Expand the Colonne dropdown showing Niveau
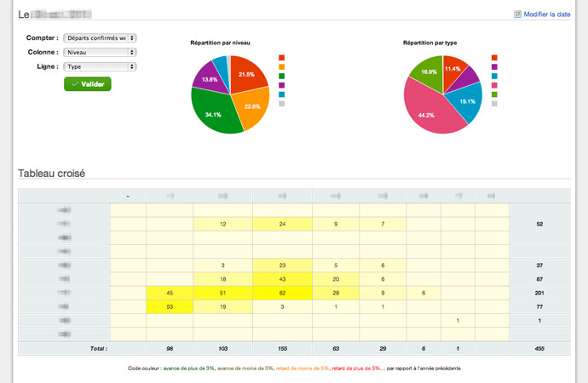588x383 pixels. click(100, 52)
